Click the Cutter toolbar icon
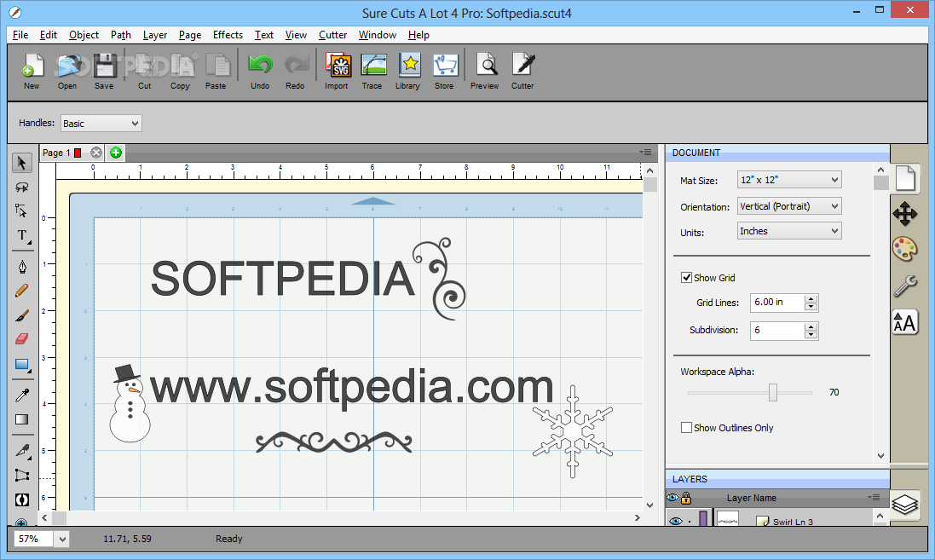 point(523,65)
